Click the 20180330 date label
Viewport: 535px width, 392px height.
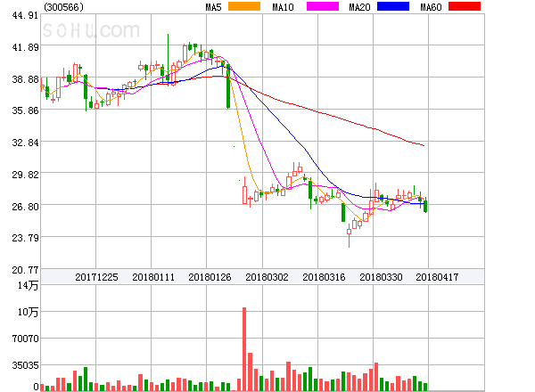(381, 277)
